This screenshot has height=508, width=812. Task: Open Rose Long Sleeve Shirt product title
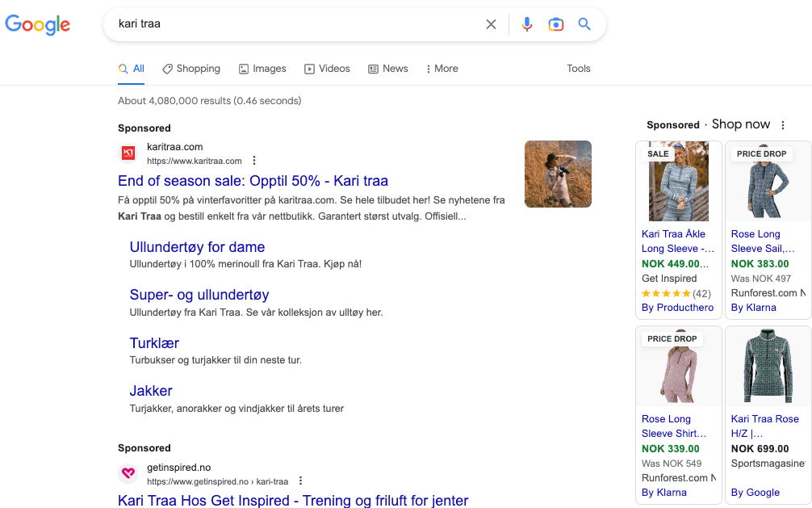pos(674,426)
